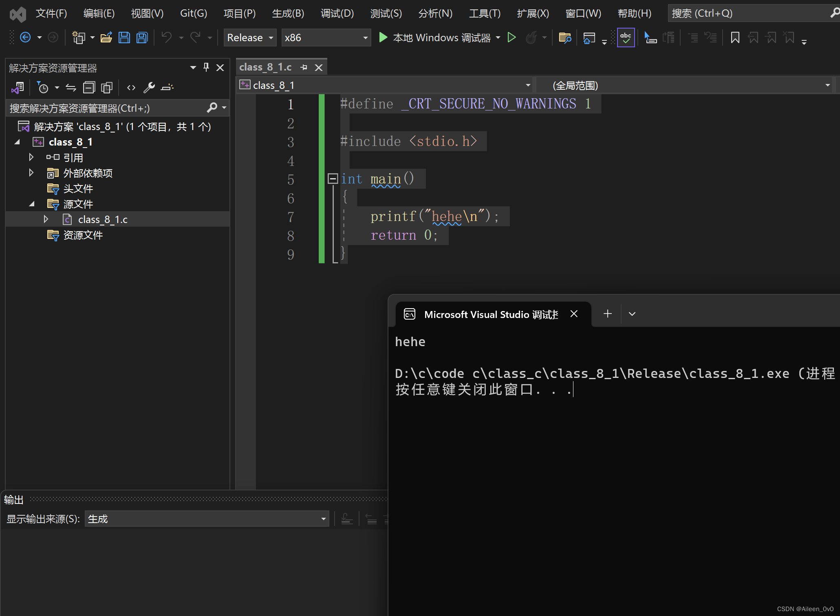Click Collapse All icon in Solution Explorer
840x616 pixels.
click(89, 87)
